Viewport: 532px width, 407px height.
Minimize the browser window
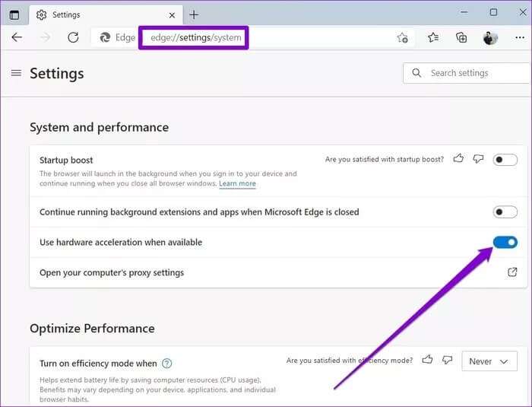click(464, 13)
